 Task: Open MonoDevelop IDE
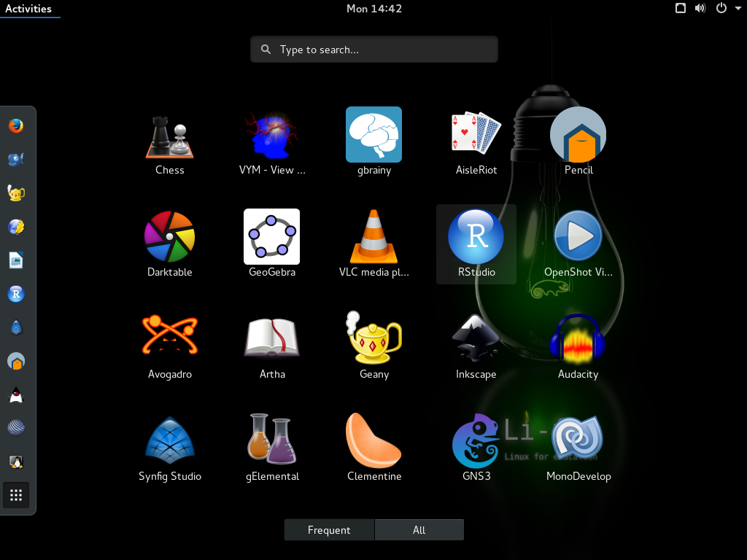click(x=578, y=442)
